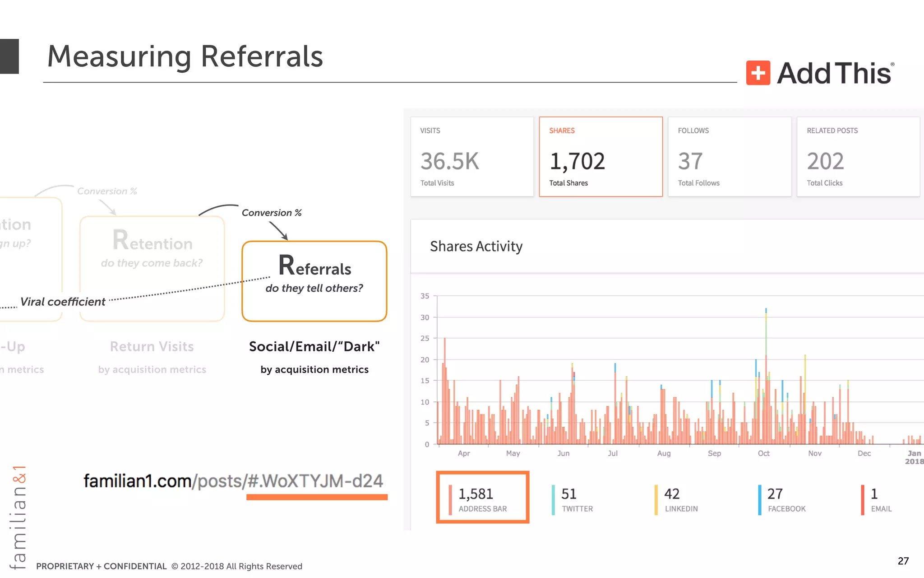Click the Proprietary + Confidential footer text
This screenshot has width=924, height=578.
[x=102, y=566]
